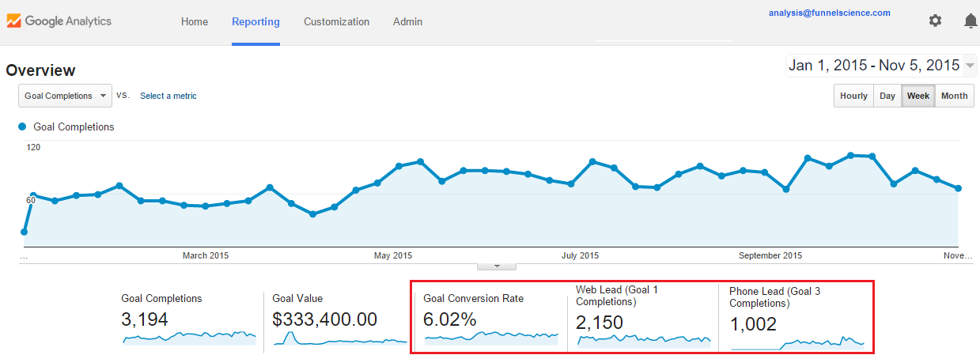Screen dimensions: 980x355
Task: Switch the chart to Day view
Action: point(887,96)
